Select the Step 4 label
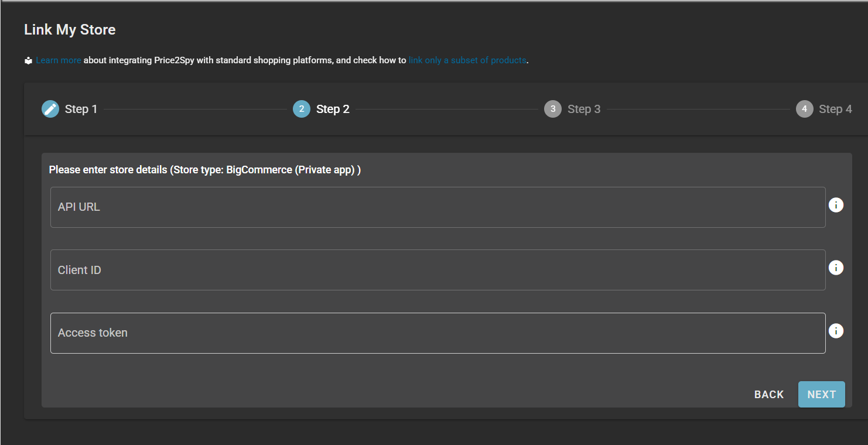Image resolution: width=868 pixels, height=445 pixels. tap(835, 109)
